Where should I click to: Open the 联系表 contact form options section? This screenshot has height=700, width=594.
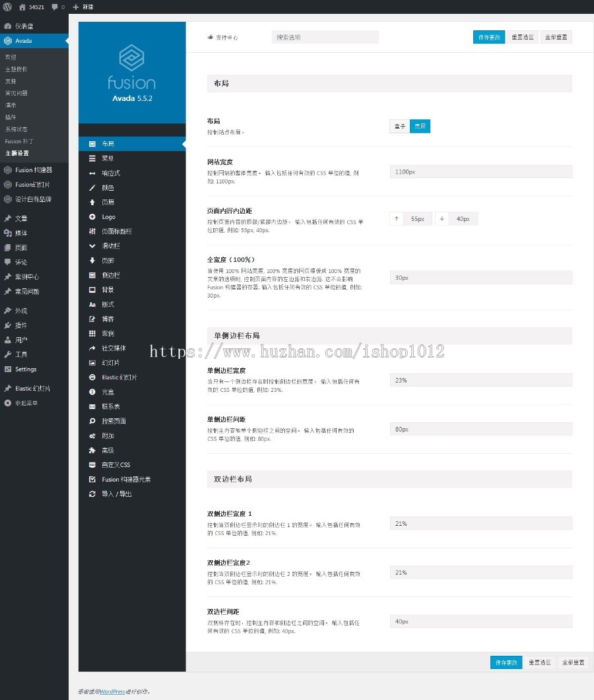[132, 406]
